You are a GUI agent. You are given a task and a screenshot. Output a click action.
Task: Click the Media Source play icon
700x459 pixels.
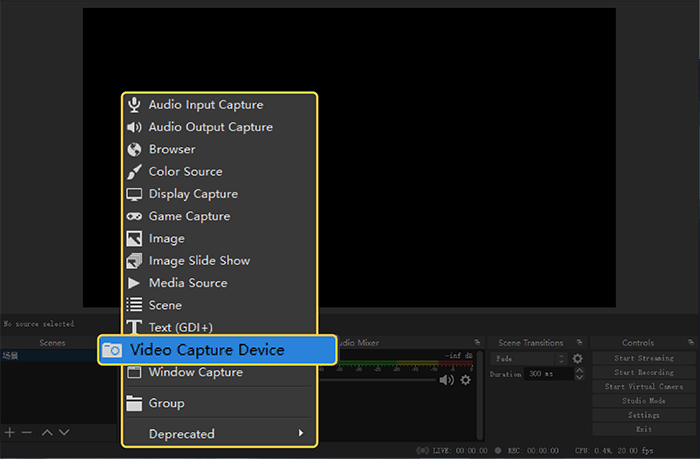[134, 283]
